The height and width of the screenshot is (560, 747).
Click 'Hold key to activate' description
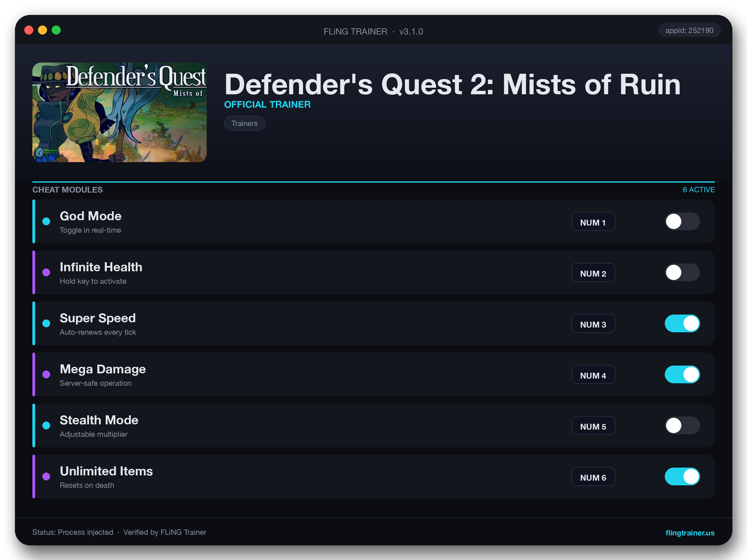(x=93, y=281)
